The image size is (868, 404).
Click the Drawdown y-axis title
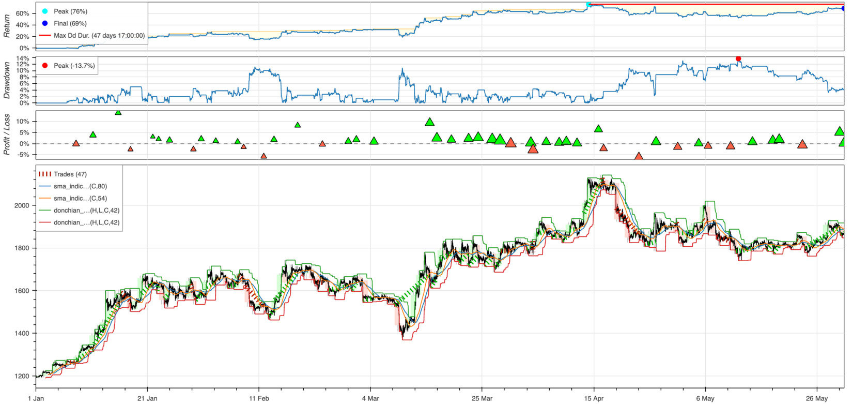[x=7, y=81]
